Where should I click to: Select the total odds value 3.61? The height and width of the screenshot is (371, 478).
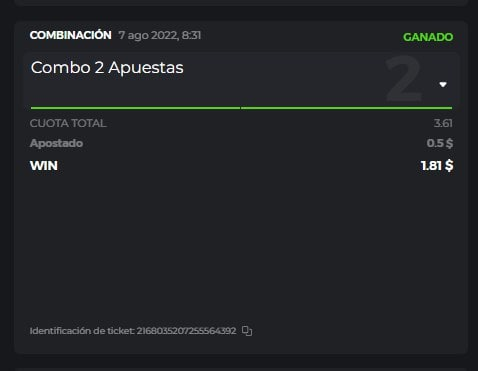[443, 123]
